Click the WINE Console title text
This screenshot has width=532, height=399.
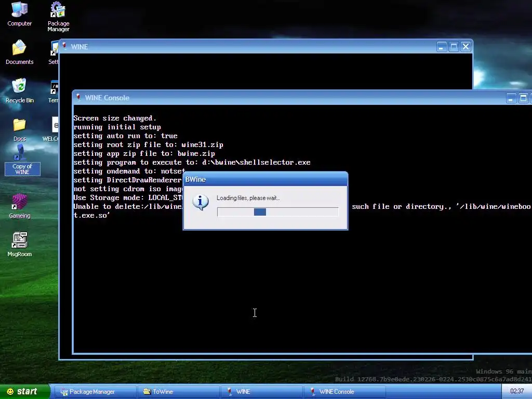107,98
